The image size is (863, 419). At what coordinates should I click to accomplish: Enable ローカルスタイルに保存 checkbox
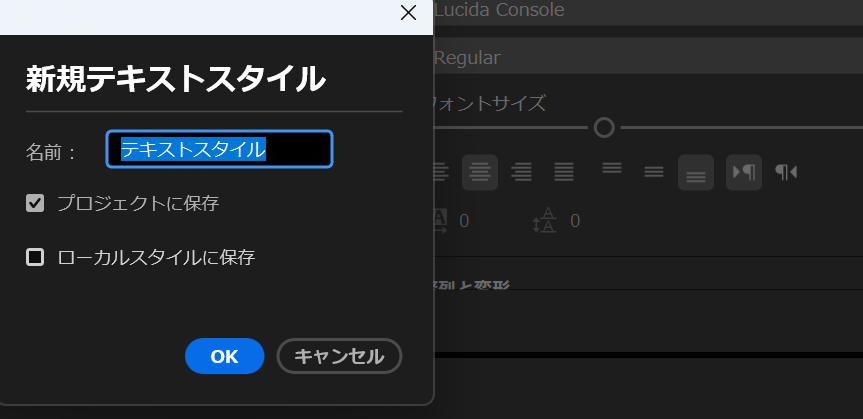35,257
